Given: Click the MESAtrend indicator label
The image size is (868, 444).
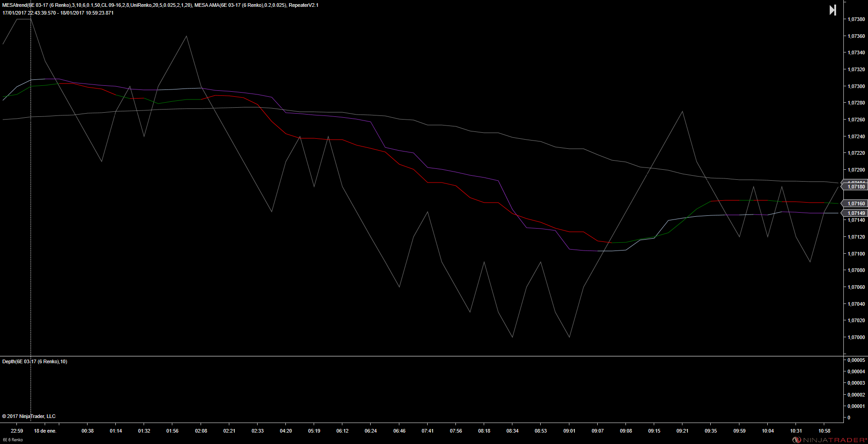Looking at the screenshot, I should click(97, 5).
